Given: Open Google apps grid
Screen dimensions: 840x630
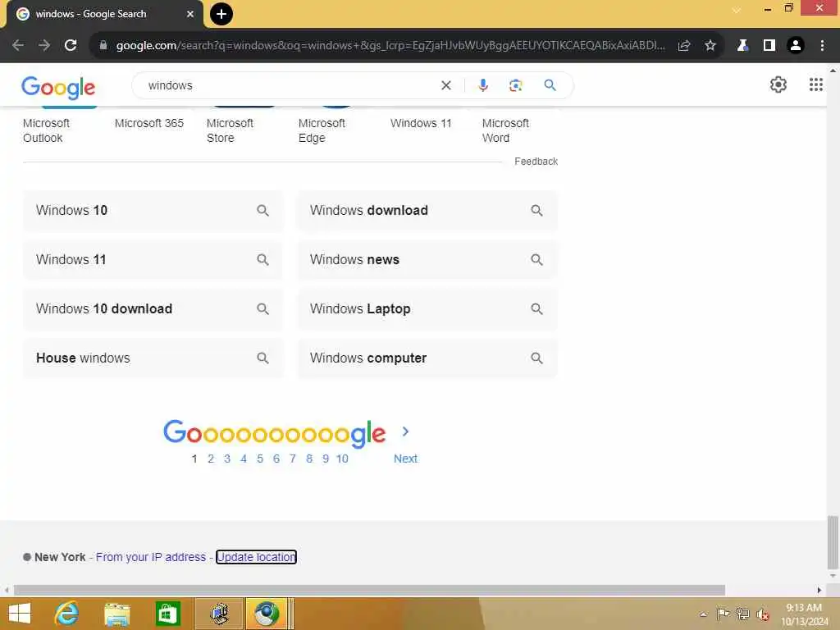Looking at the screenshot, I should [x=816, y=84].
